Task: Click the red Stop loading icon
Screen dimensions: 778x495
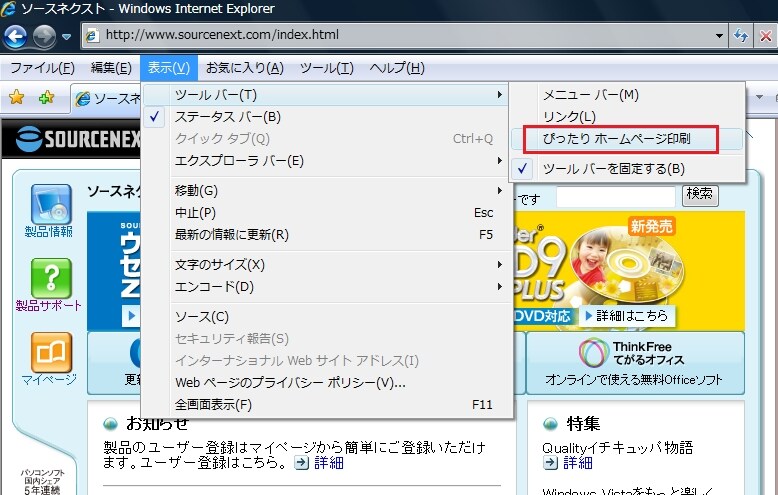Action: pos(766,36)
